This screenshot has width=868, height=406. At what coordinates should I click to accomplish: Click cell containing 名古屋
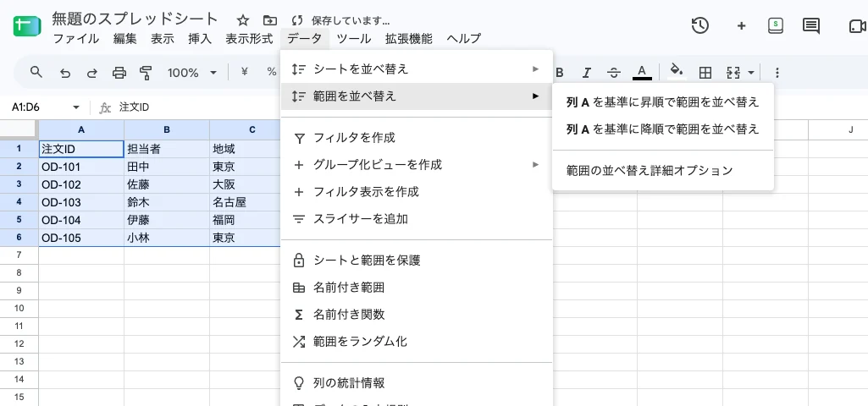[x=246, y=202]
